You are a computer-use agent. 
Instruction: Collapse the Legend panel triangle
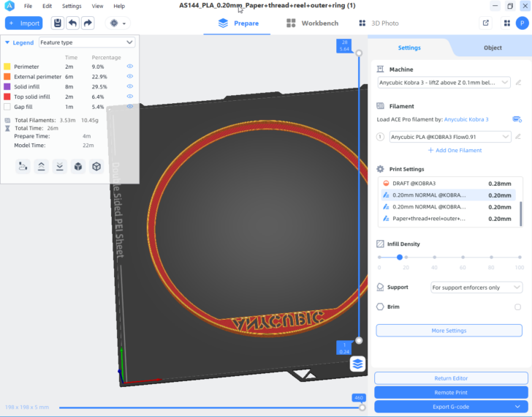point(7,42)
